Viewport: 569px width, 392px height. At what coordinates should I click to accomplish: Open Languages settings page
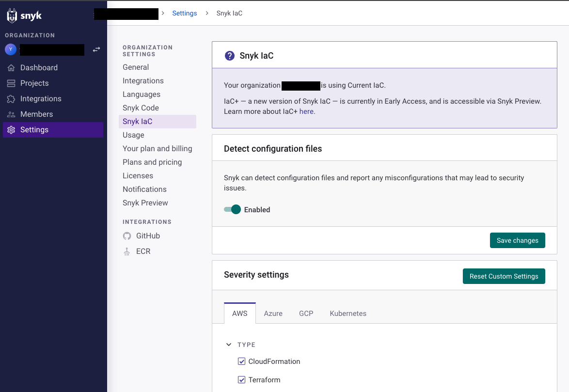click(x=142, y=94)
